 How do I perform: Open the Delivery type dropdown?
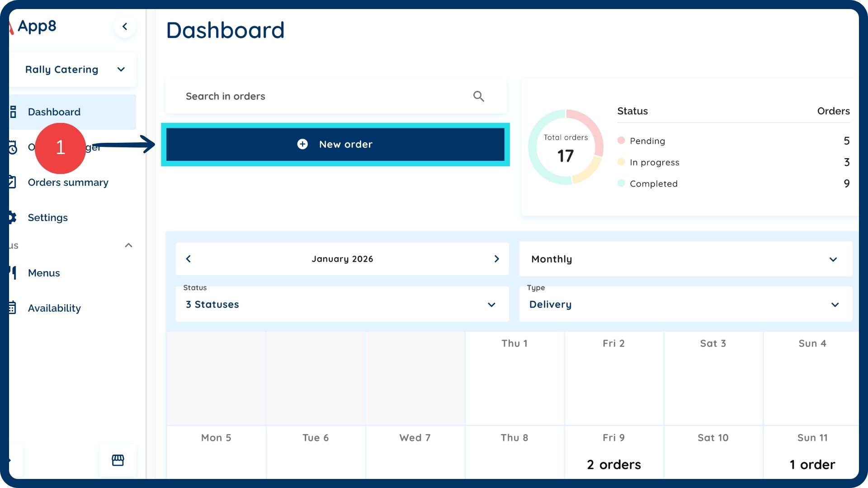685,305
